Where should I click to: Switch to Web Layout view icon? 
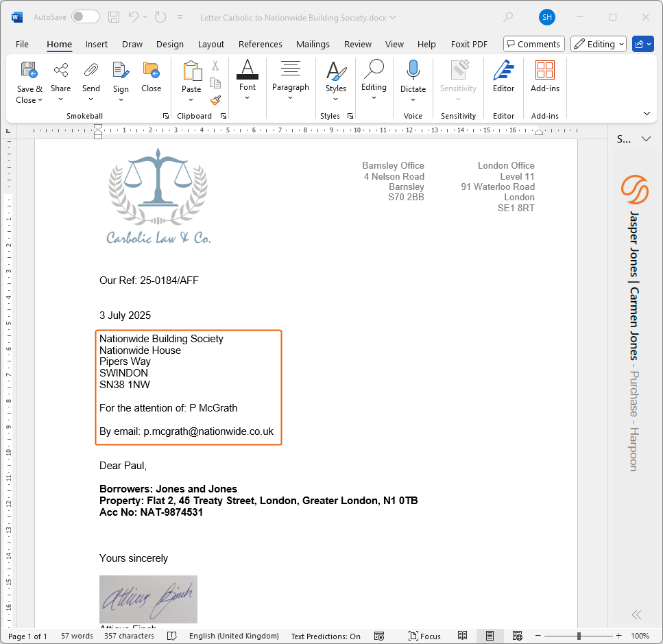518,636
